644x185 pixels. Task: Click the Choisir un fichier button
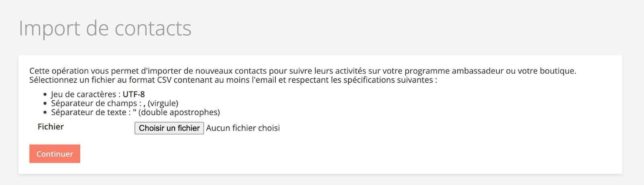169,128
